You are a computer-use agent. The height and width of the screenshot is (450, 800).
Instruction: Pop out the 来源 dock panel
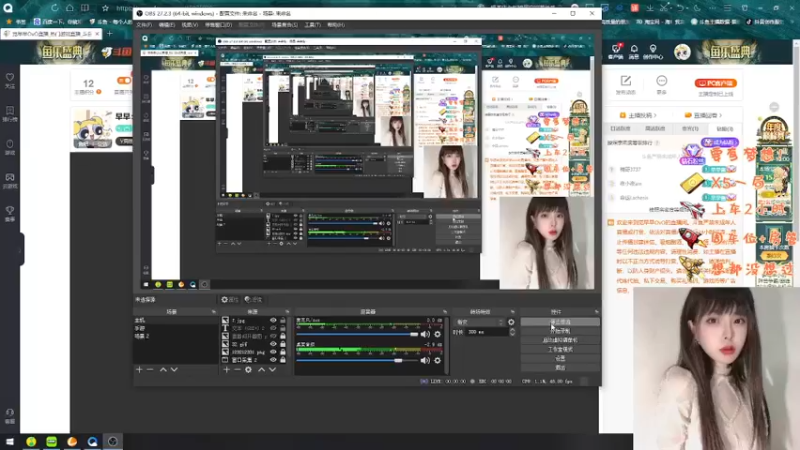287,312
